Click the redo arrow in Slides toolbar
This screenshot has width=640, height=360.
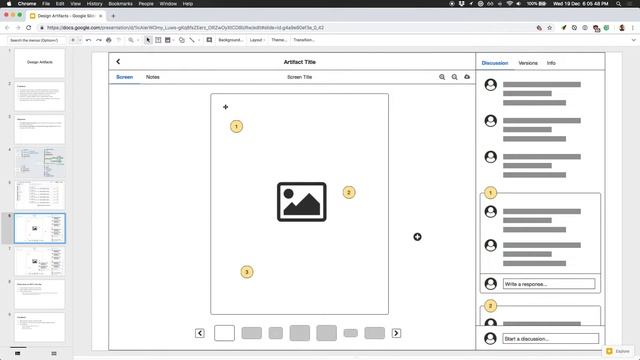pos(99,40)
